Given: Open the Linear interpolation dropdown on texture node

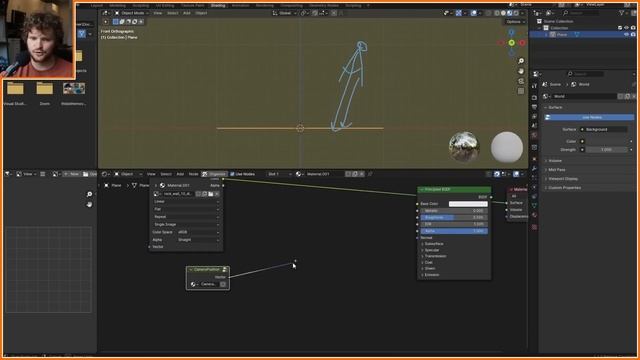Looking at the screenshot, I should 187,201.
